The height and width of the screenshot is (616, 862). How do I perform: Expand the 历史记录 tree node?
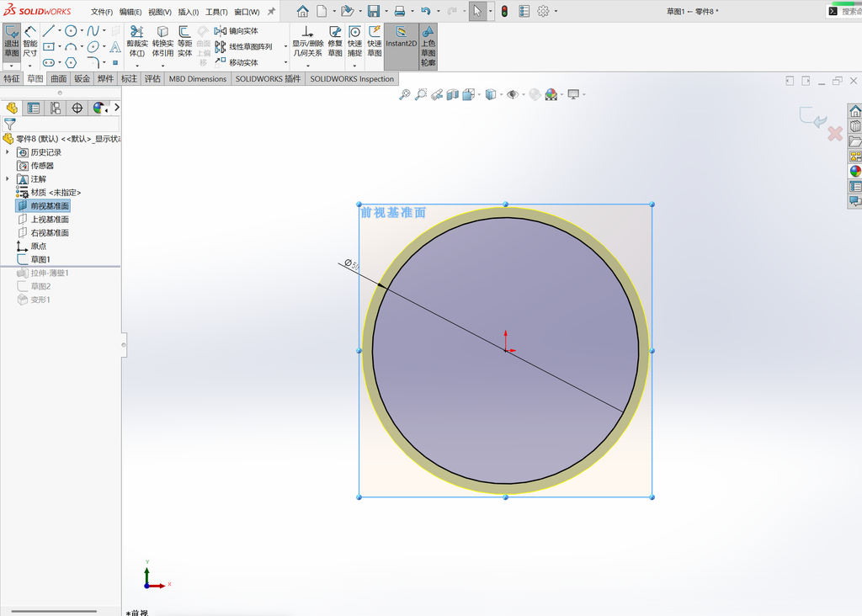[7, 152]
